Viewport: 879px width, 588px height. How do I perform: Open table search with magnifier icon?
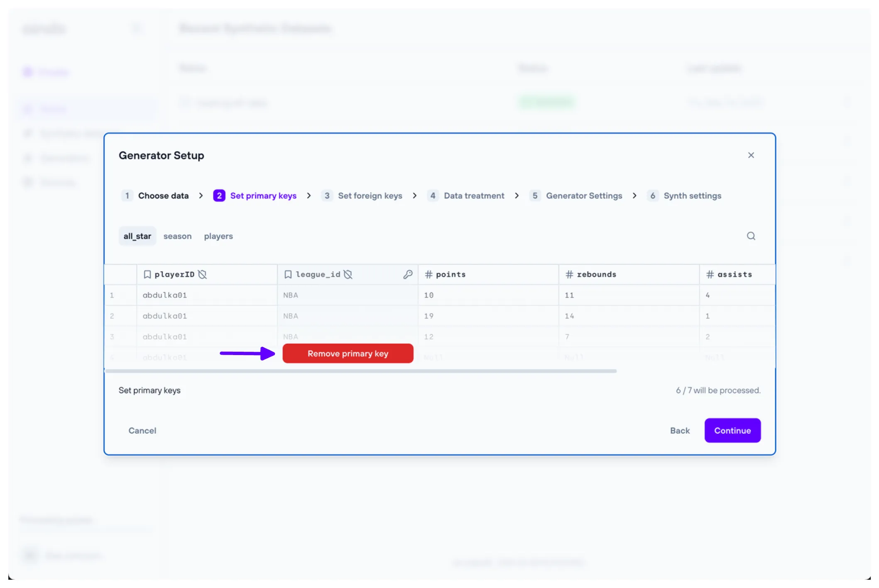pos(751,236)
